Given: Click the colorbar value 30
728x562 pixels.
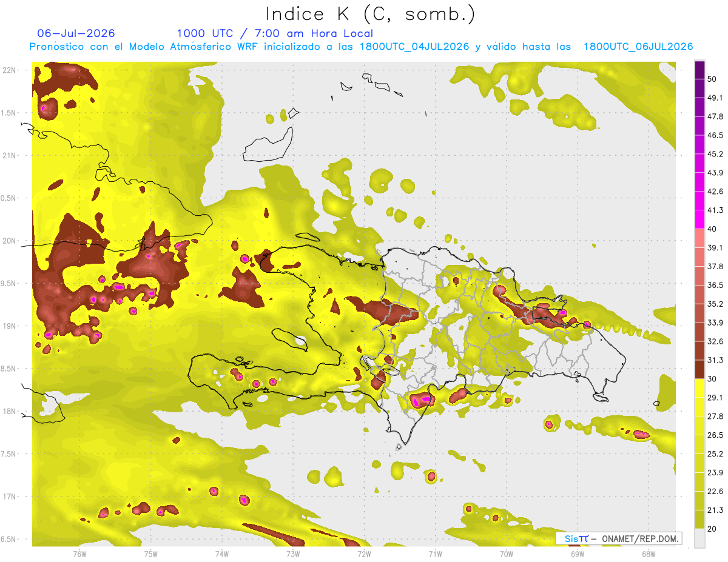Looking at the screenshot, I should click(x=713, y=379).
